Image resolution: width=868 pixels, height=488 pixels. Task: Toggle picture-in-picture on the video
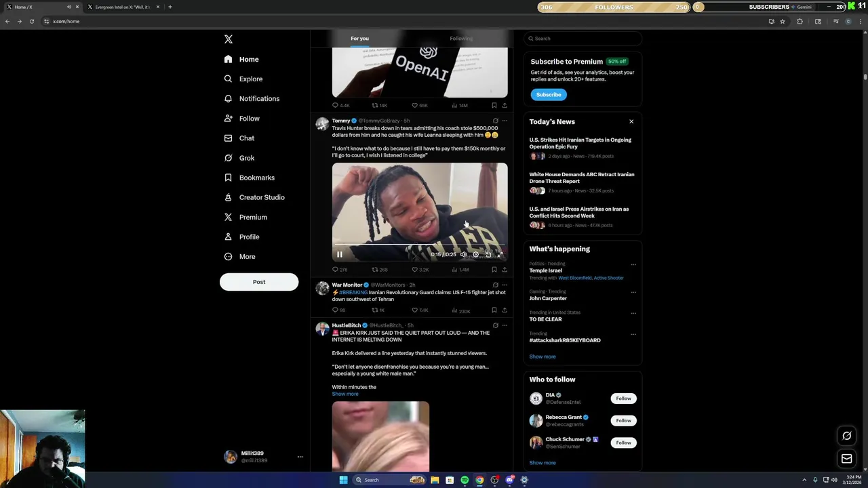tap(488, 255)
